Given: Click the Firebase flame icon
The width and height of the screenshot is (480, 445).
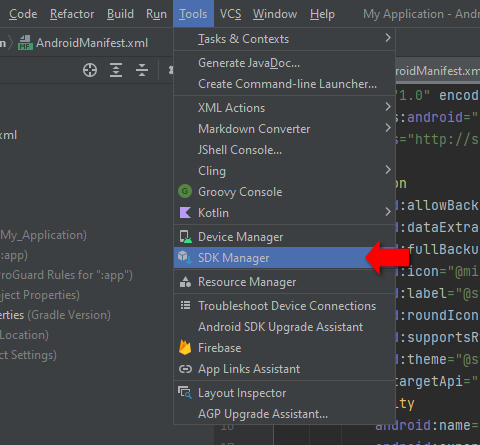Looking at the screenshot, I should 185,347.
